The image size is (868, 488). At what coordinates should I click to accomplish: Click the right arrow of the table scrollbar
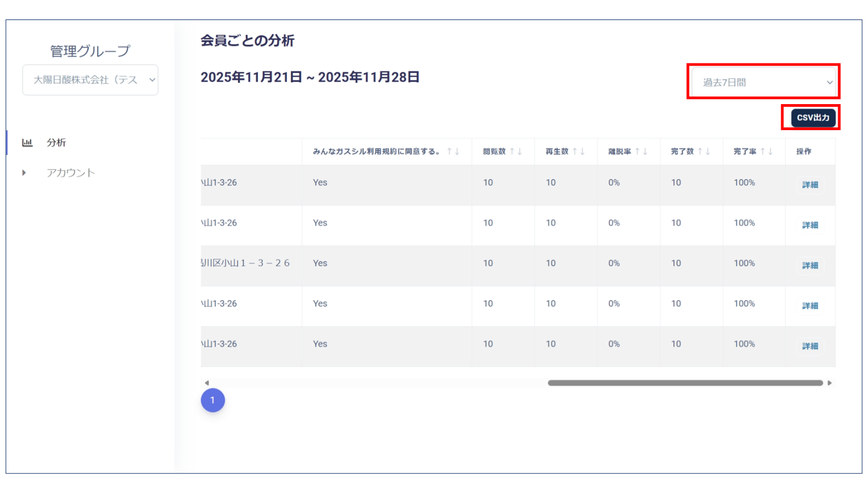pyautogui.click(x=831, y=382)
